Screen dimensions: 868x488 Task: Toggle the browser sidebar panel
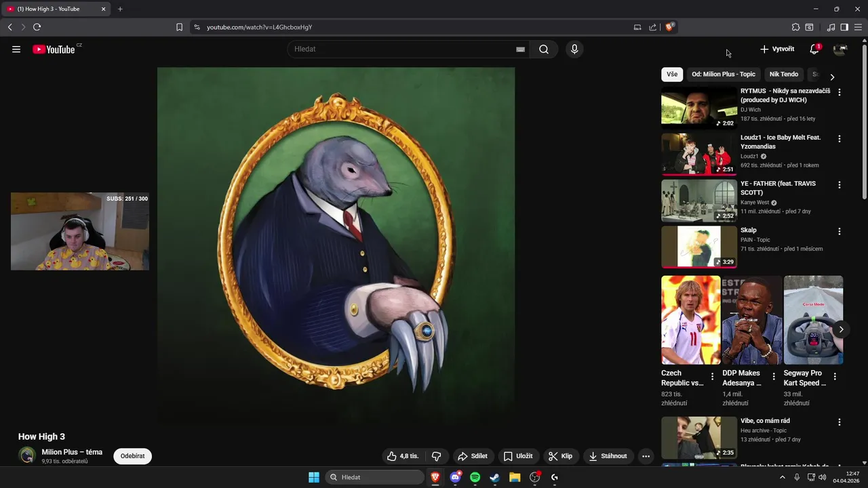tap(844, 27)
